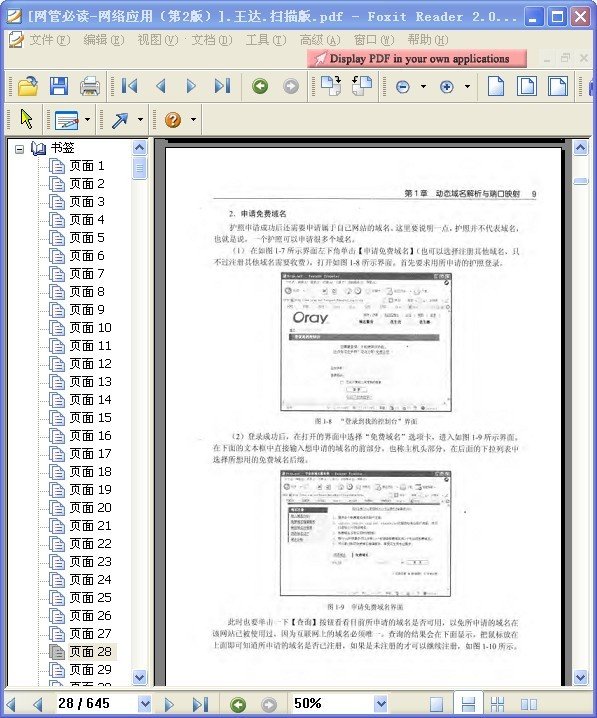Set fit width view icon
The image size is (597, 718).
(558, 86)
